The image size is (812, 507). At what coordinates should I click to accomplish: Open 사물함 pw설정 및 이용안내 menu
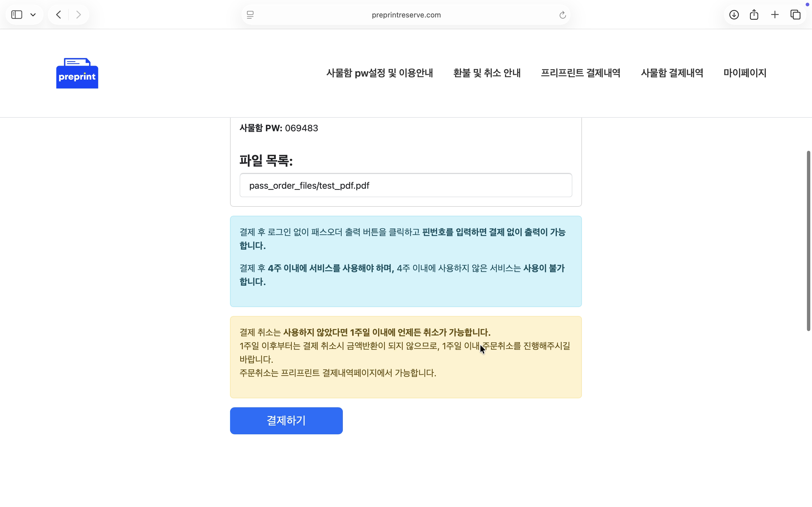379,73
